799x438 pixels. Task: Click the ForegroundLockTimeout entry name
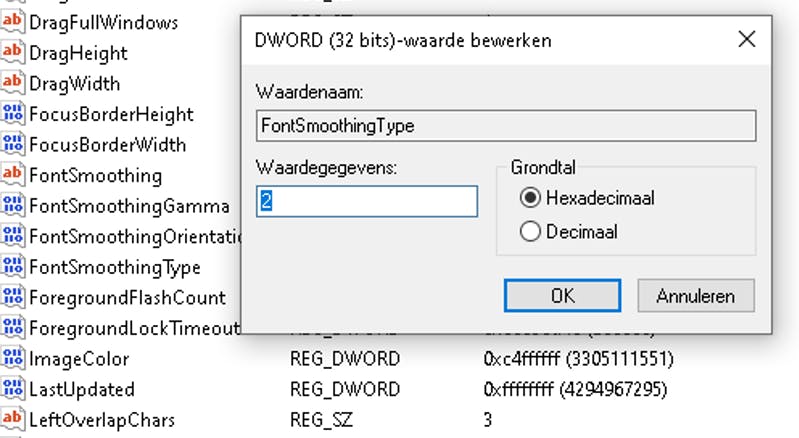pos(134,328)
